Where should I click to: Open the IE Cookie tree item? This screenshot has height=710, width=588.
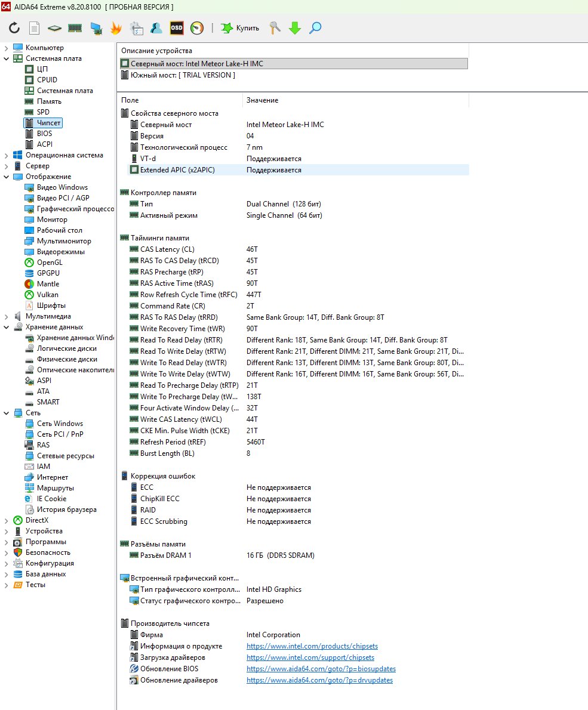pyautogui.click(x=52, y=499)
